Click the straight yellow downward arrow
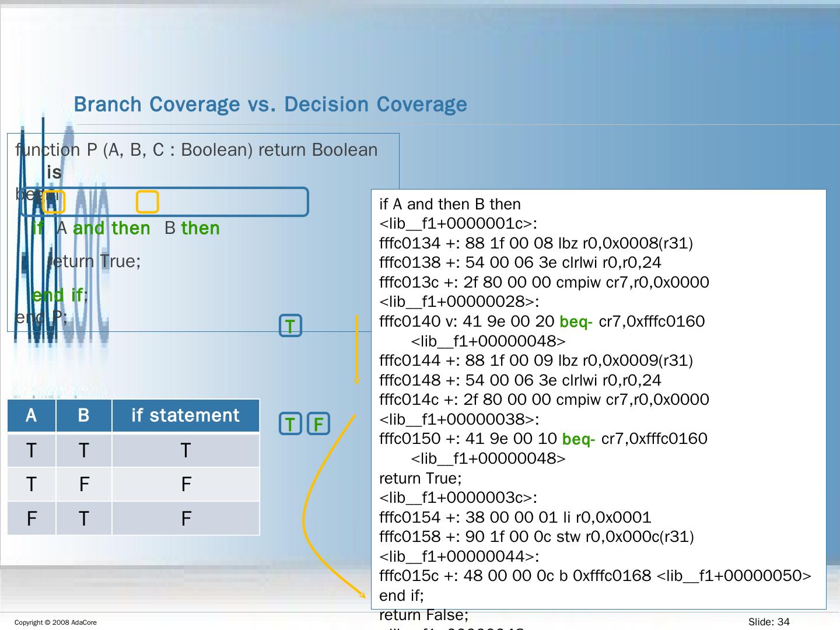This screenshot has height=630, width=840. coord(357,349)
